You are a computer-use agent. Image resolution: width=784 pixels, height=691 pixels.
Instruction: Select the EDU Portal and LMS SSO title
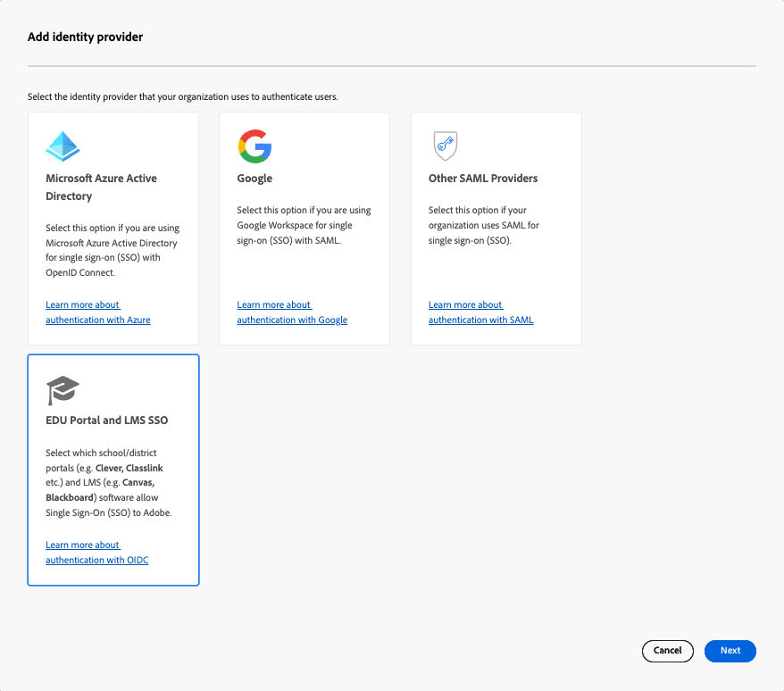point(106,420)
